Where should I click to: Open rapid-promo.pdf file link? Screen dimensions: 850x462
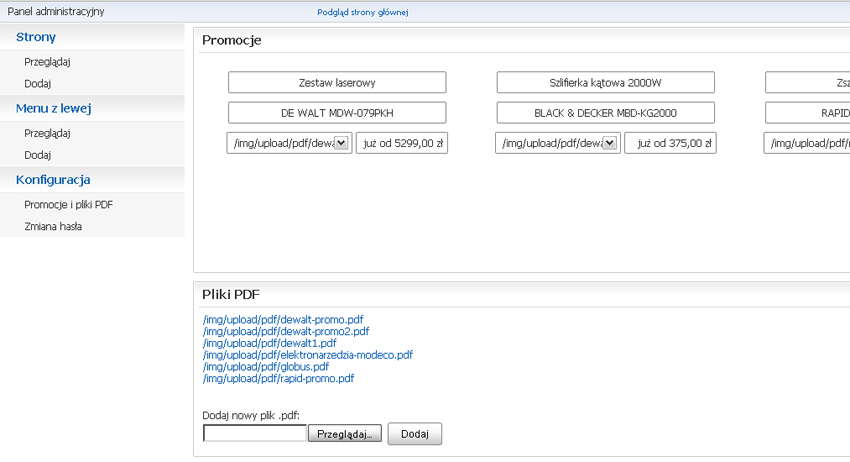pyautogui.click(x=278, y=378)
